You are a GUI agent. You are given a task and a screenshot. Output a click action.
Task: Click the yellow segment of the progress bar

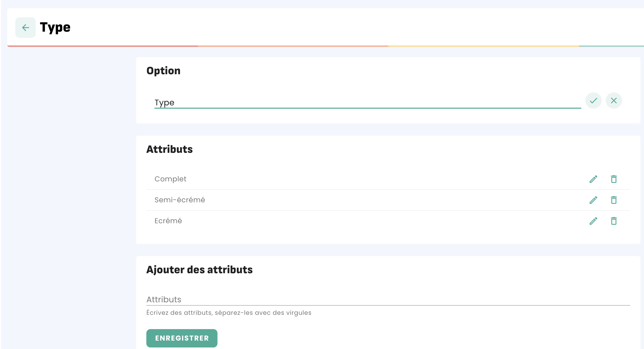[483, 46]
